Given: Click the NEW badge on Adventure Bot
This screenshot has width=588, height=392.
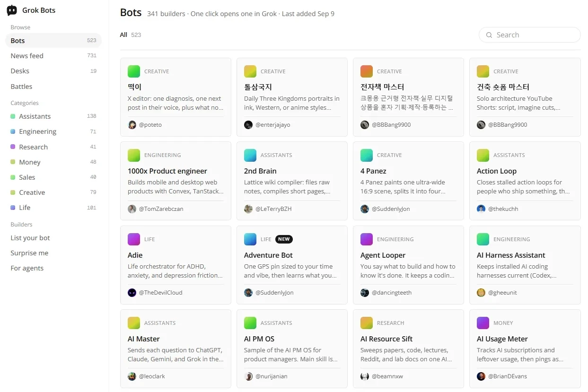Looking at the screenshot, I should coord(284,239).
